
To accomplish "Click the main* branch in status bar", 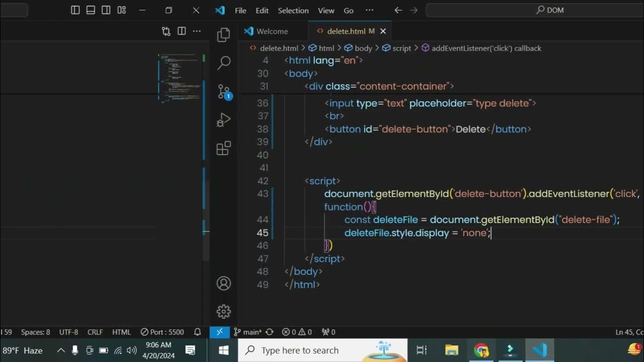I will coord(248,332).
